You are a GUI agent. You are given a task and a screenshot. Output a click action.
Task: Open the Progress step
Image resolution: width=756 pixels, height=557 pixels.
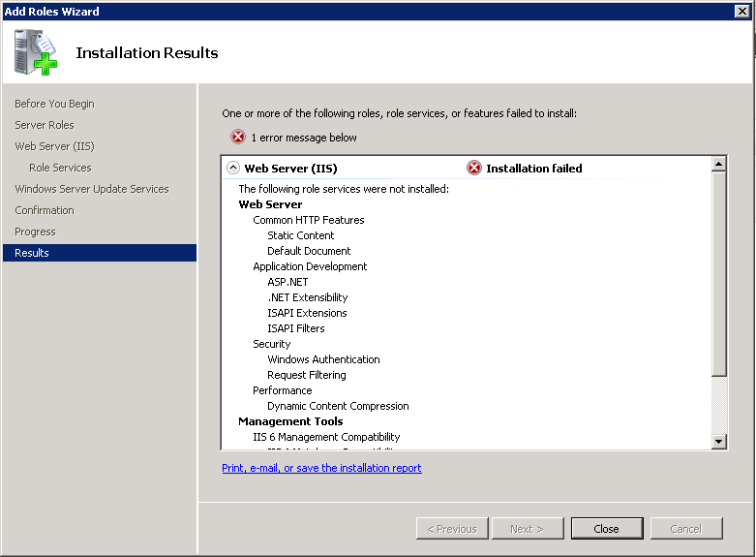point(35,232)
